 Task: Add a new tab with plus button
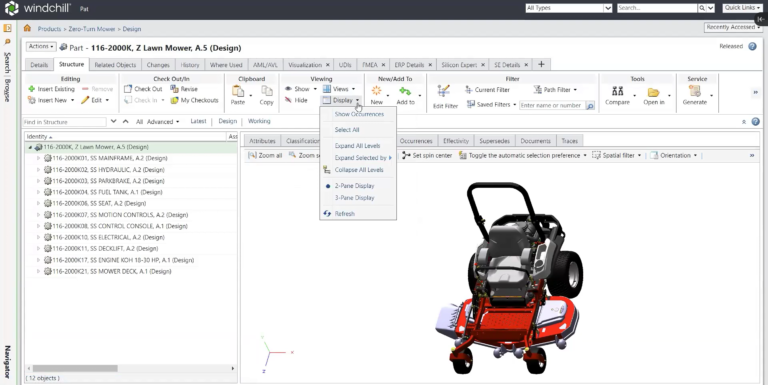point(541,65)
